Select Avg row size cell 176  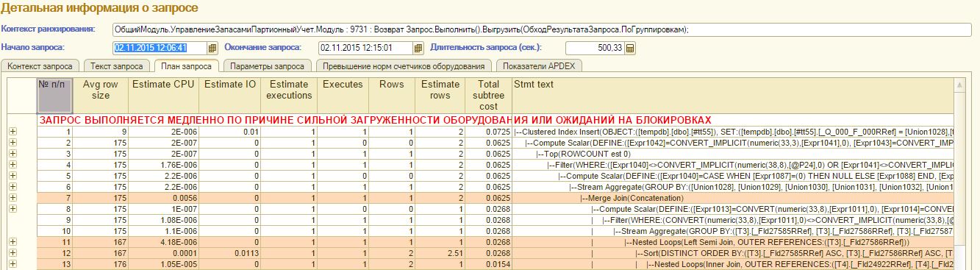click(101, 263)
